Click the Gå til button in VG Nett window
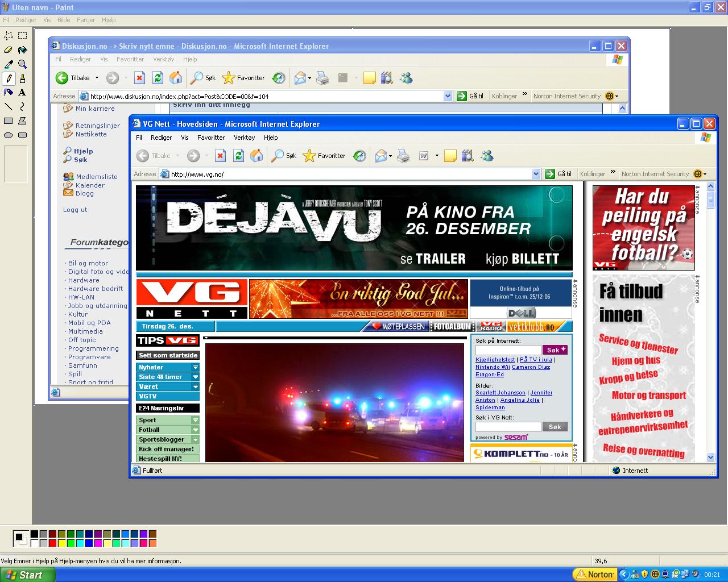This screenshot has width=728, height=582. (559, 174)
